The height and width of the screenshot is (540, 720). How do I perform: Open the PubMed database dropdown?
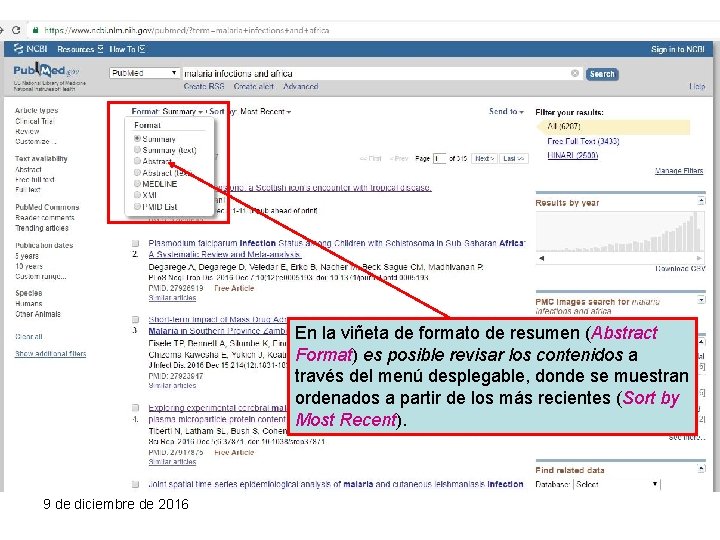click(x=144, y=73)
